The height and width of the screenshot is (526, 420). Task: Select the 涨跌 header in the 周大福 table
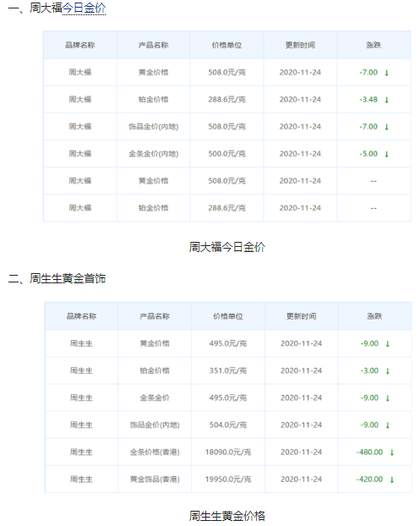(374, 45)
